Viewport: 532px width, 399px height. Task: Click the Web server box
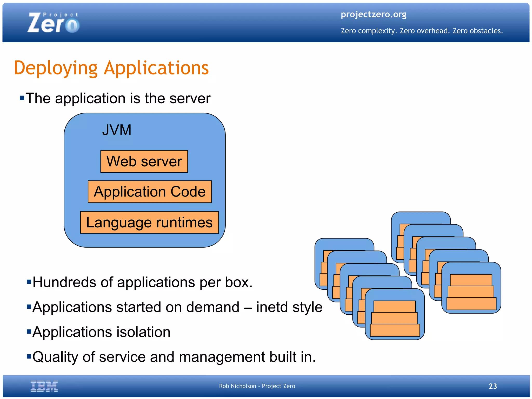click(144, 161)
